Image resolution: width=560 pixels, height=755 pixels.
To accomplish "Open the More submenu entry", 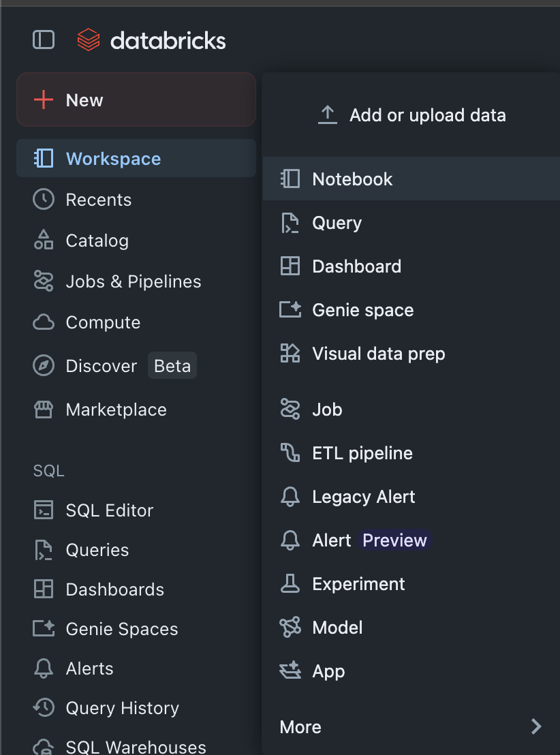I will pyautogui.click(x=411, y=726).
